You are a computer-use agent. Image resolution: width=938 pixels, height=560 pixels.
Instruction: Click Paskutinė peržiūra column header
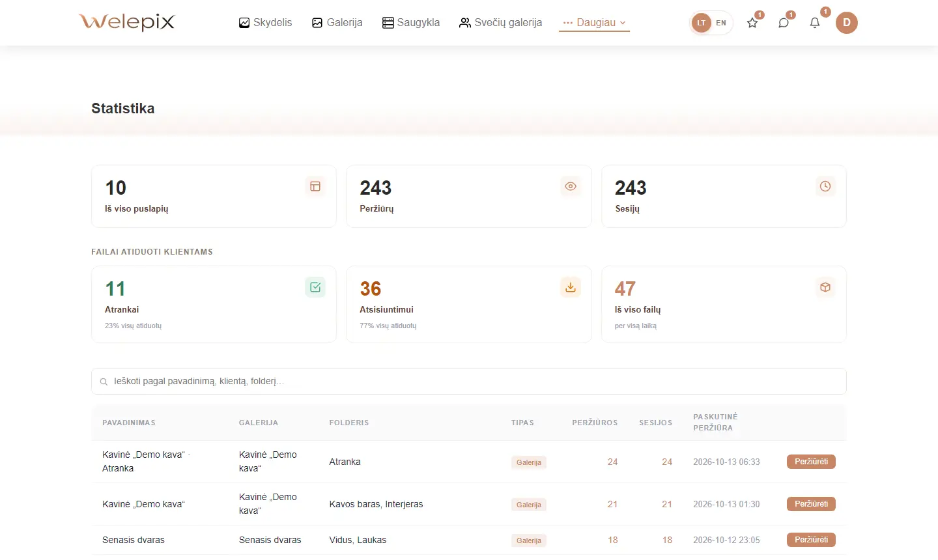715,422
